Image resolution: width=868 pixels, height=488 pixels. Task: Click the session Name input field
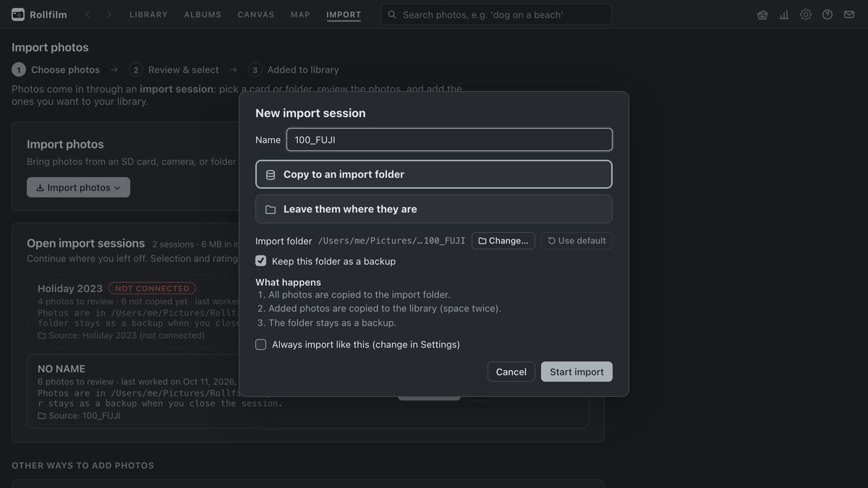(x=449, y=140)
